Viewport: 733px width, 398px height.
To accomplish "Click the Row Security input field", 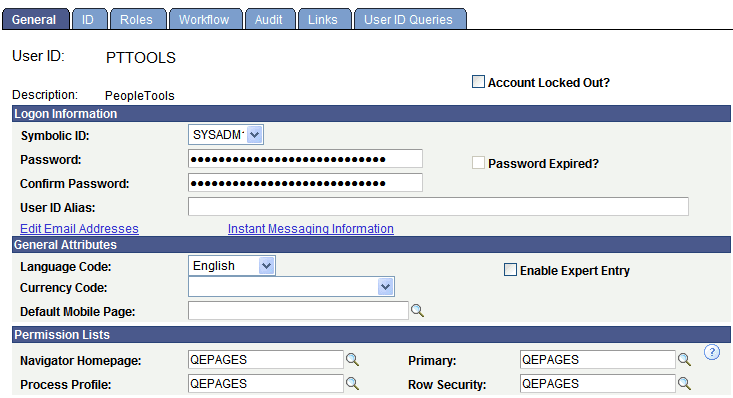I will click(597, 384).
